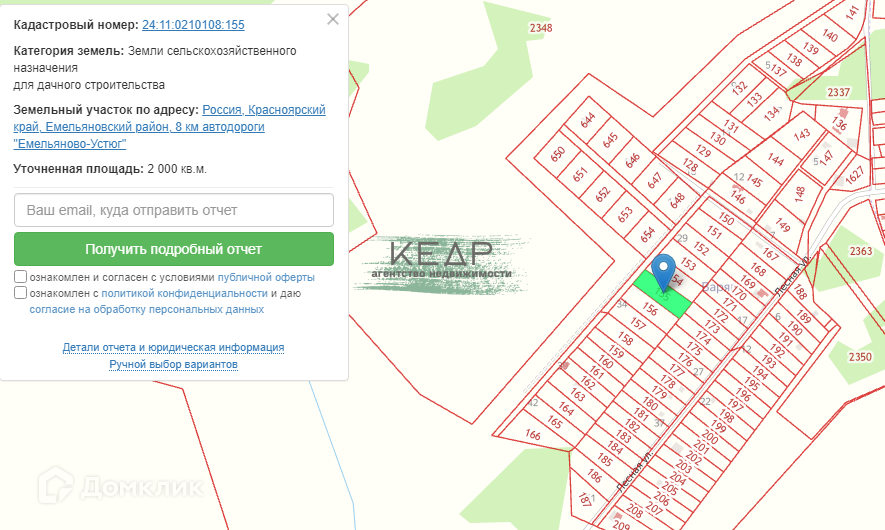Open 'Детали отчета и юридическая информация' link
This screenshot has width=885, height=530.
[173, 347]
